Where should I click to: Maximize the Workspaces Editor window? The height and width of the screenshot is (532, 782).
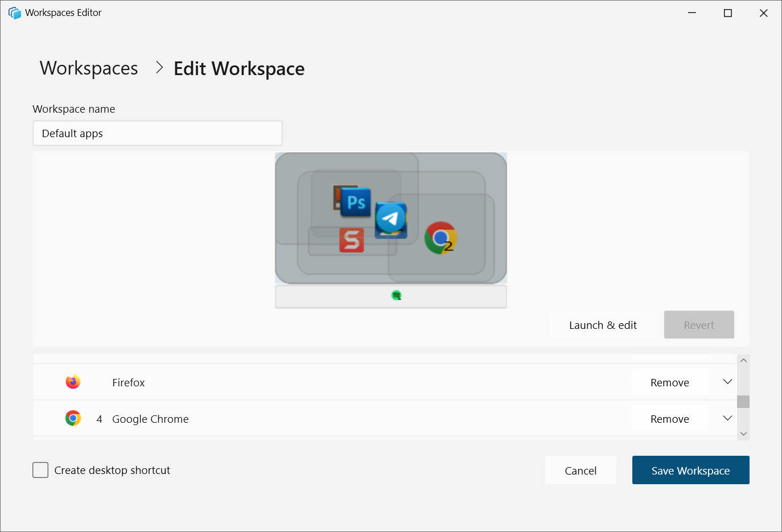(x=727, y=13)
